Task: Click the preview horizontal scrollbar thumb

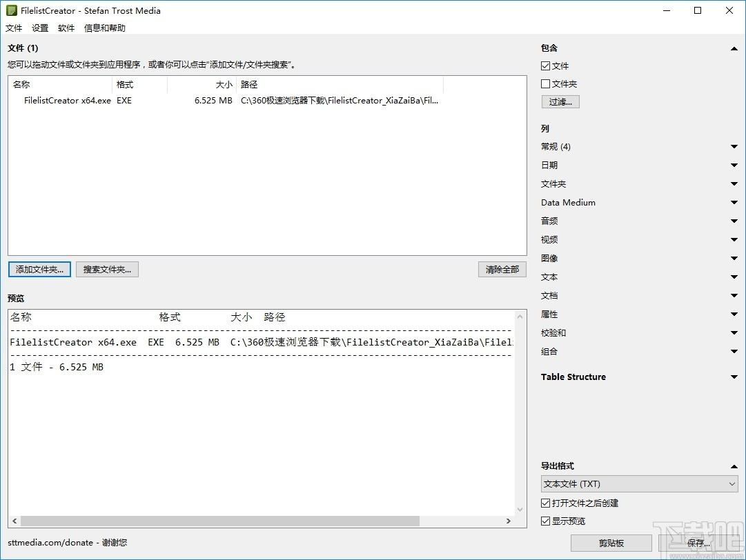Action: tap(220, 521)
